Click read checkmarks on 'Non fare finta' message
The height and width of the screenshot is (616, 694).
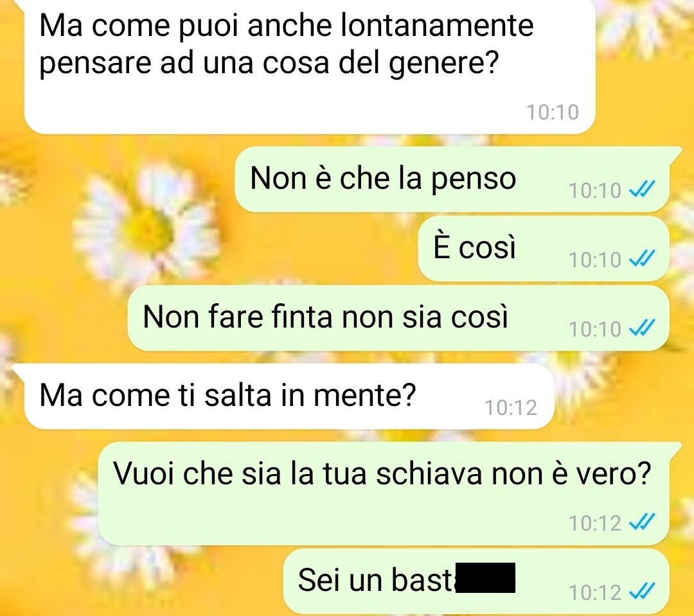642,329
